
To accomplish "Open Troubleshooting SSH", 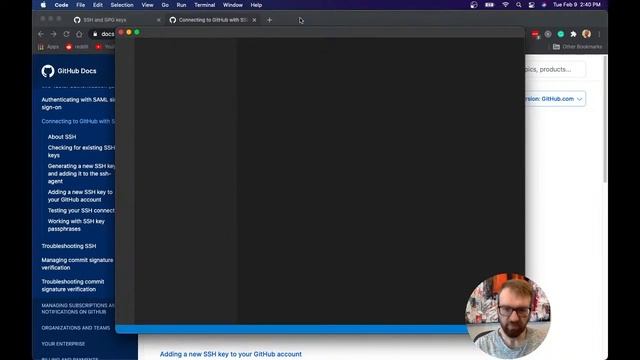I will coord(69,246).
